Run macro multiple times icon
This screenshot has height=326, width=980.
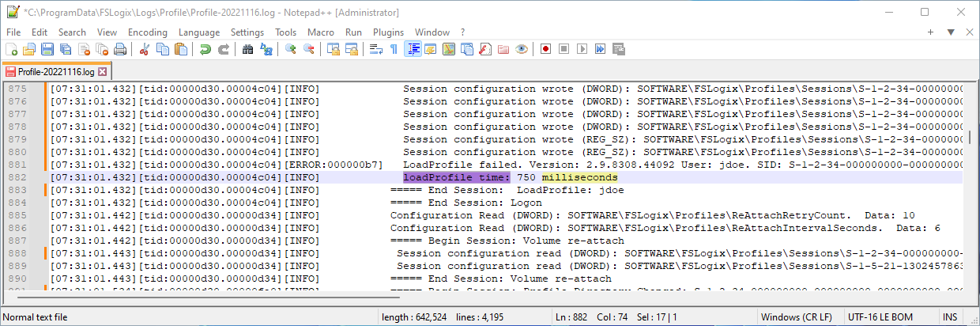point(600,49)
